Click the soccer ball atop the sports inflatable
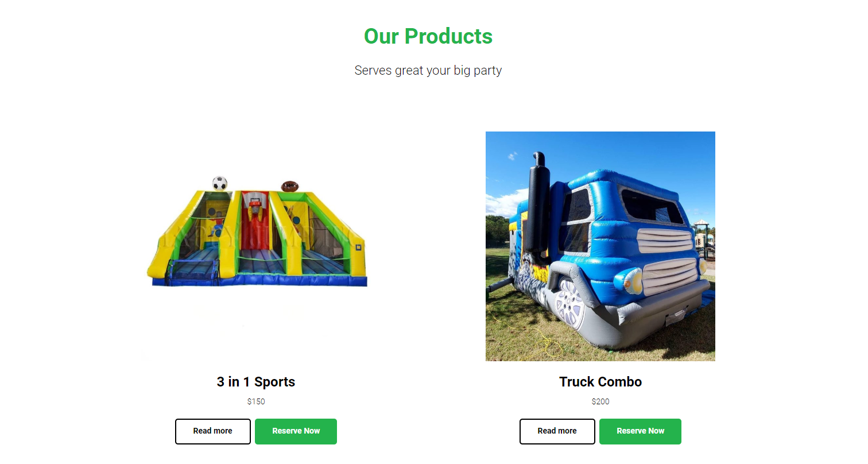 (x=220, y=183)
